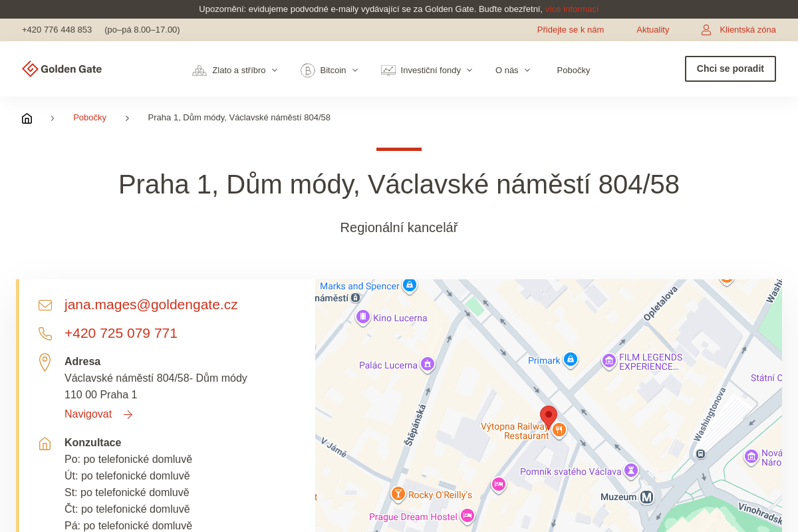
Task: Click the tram stop icon near Washingtonova
Action: tap(700, 454)
